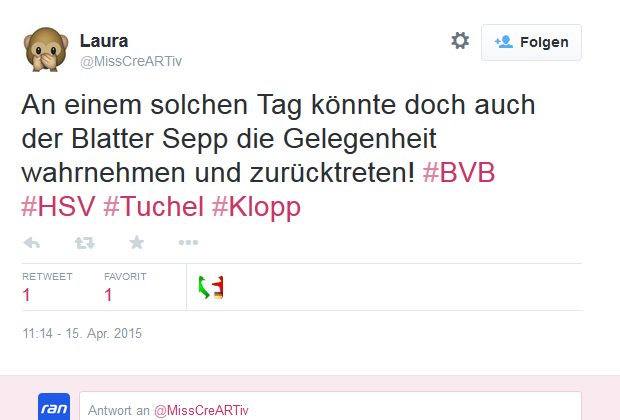Image resolution: width=620 pixels, height=420 pixels.
Task: Click the small retweeter avatar with the flag
Action: coord(211,287)
